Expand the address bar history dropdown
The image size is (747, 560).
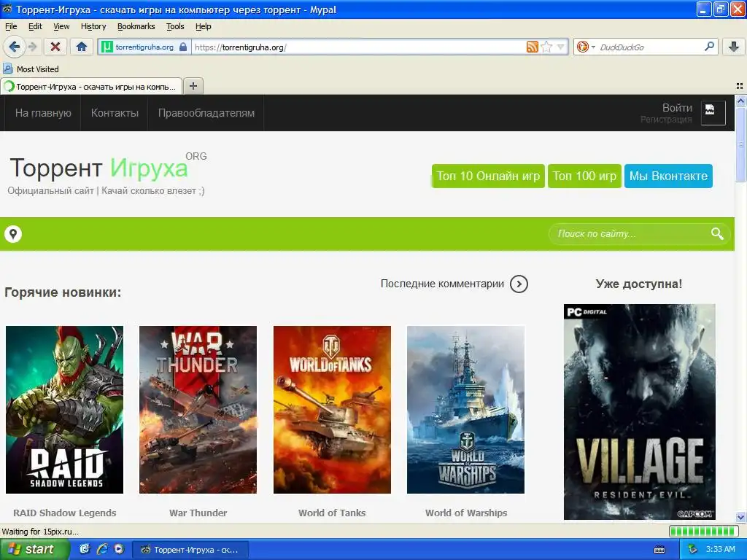561,47
